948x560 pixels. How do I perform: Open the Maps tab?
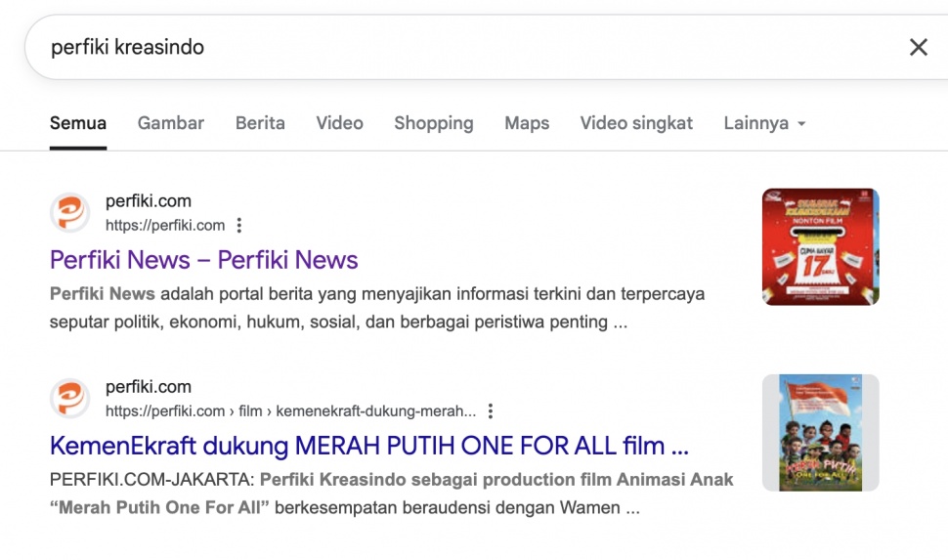tap(527, 123)
